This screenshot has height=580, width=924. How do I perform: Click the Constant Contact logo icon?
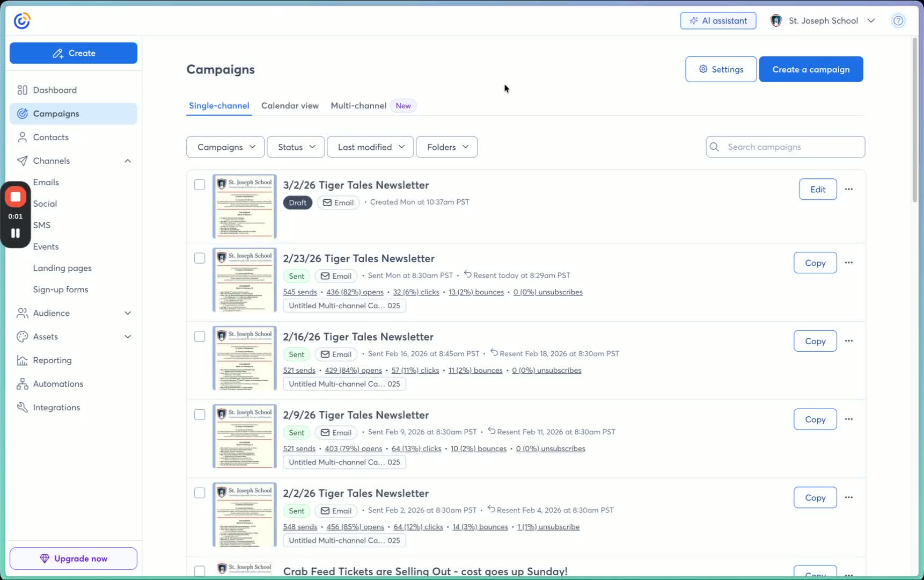coord(22,20)
